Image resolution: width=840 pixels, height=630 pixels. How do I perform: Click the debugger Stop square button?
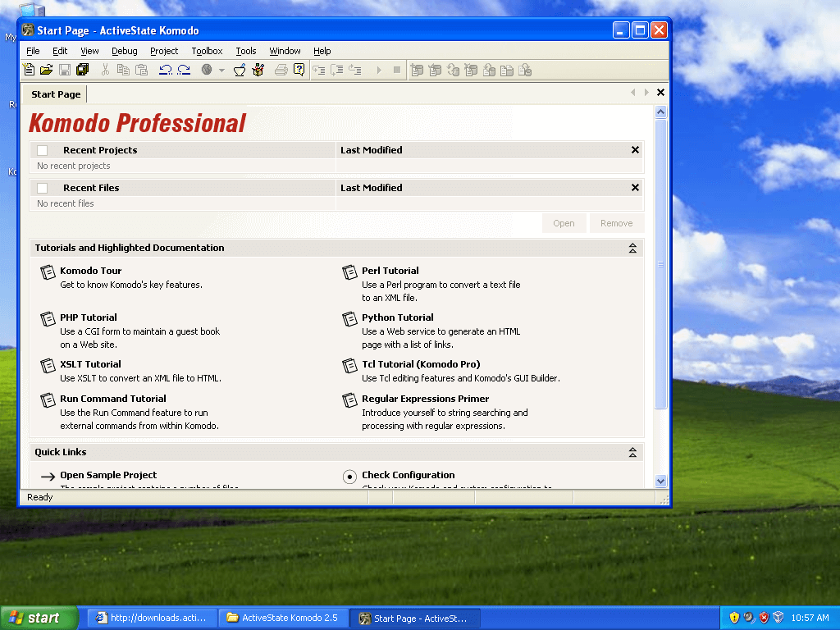tap(397, 70)
